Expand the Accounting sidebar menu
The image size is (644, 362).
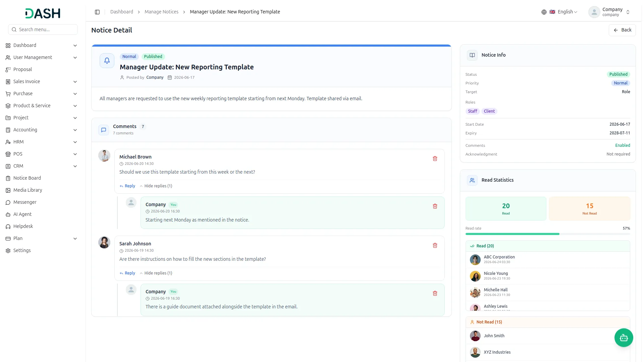(x=42, y=130)
